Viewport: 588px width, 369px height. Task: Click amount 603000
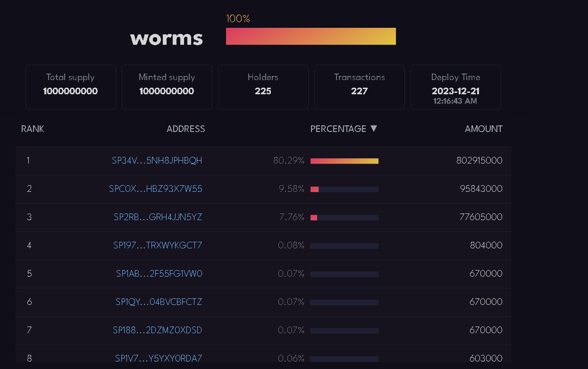(x=486, y=359)
